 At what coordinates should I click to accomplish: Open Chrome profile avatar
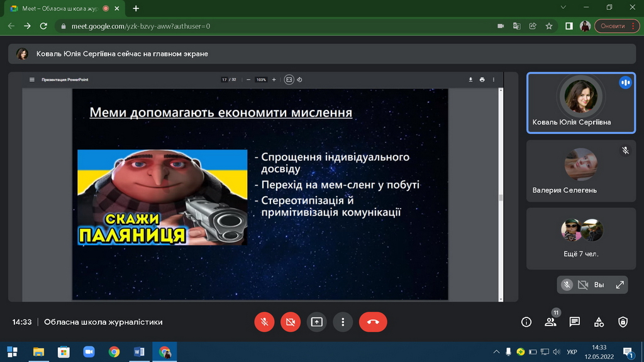[585, 26]
